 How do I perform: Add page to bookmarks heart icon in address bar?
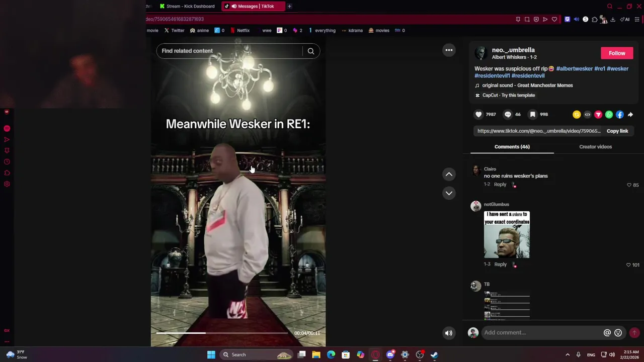coord(554,20)
